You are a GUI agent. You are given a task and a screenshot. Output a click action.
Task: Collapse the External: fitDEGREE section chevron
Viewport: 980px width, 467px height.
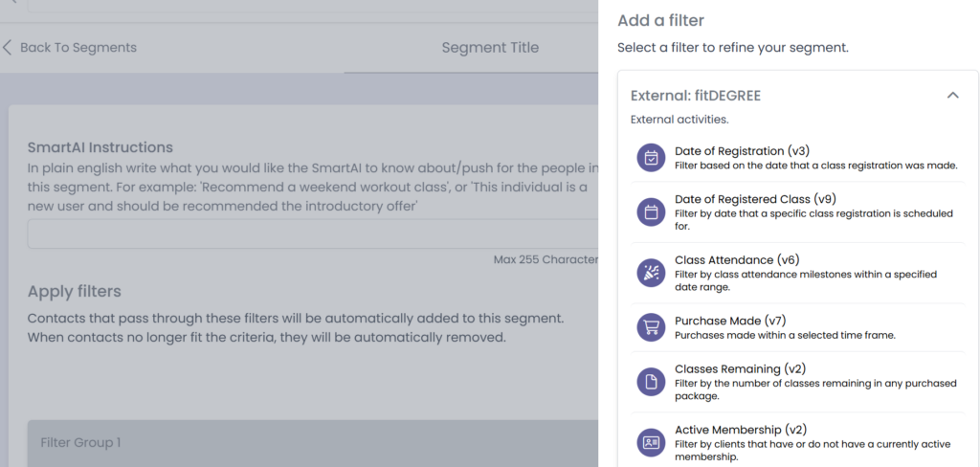click(x=952, y=95)
